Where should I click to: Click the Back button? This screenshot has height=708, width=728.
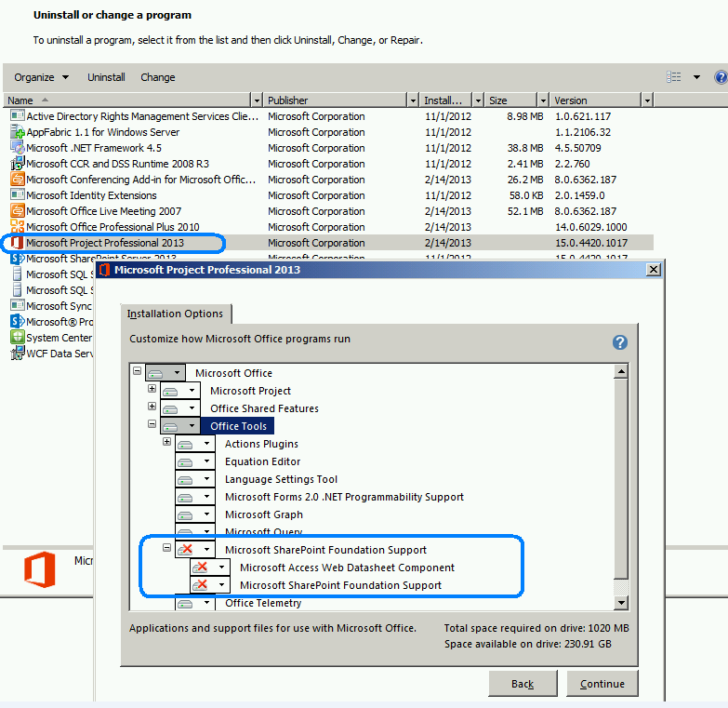[x=523, y=684]
